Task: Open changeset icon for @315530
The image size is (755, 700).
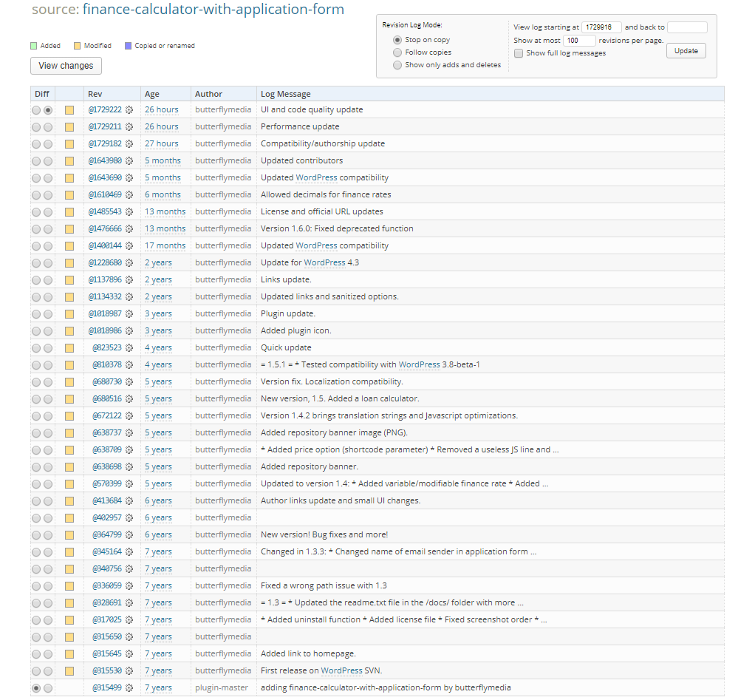Action: point(129,670)
